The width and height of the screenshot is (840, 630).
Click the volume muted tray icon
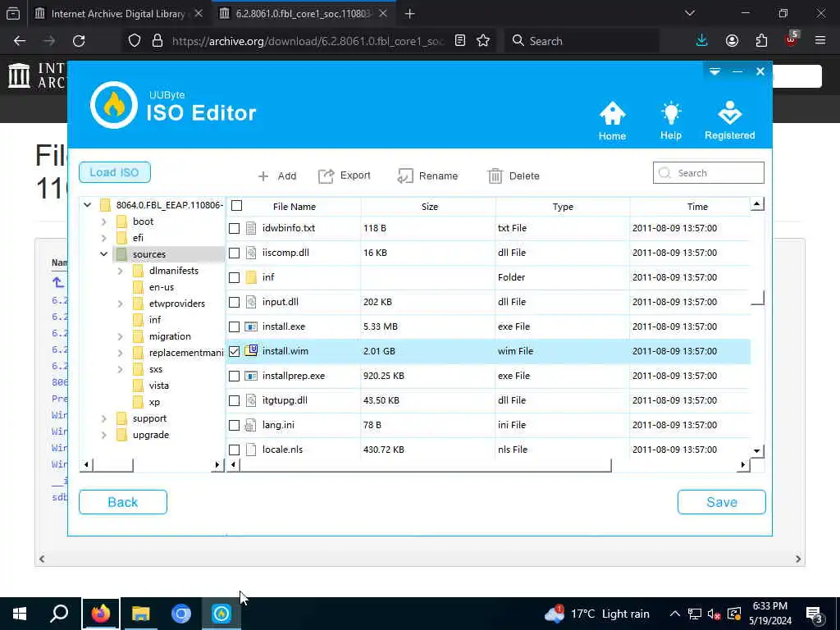pyautogui.click(x=713, y=614)
